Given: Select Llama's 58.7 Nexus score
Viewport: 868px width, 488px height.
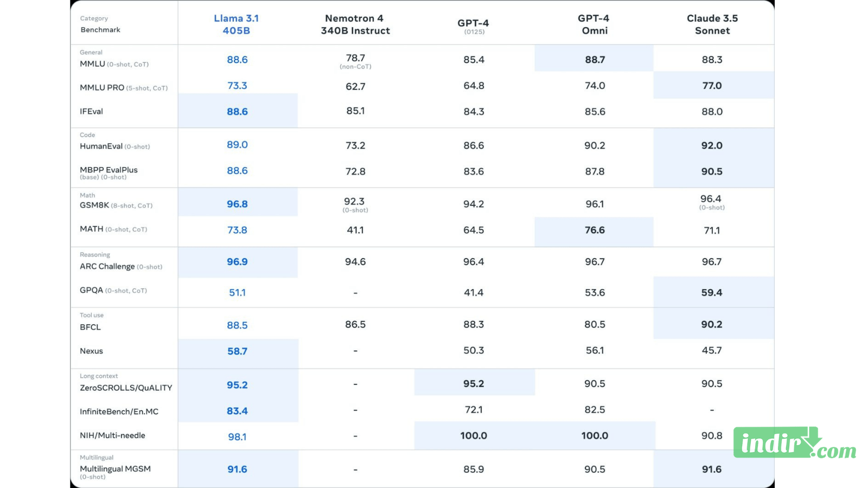Looking at the screenshot, I should (x=237, y=351).
